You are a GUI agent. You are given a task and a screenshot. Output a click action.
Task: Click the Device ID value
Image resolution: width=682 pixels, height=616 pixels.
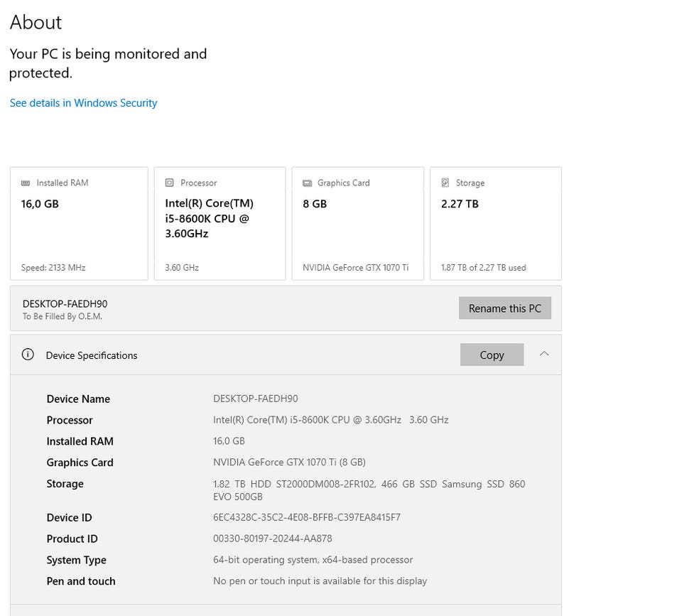click(307, 517)
